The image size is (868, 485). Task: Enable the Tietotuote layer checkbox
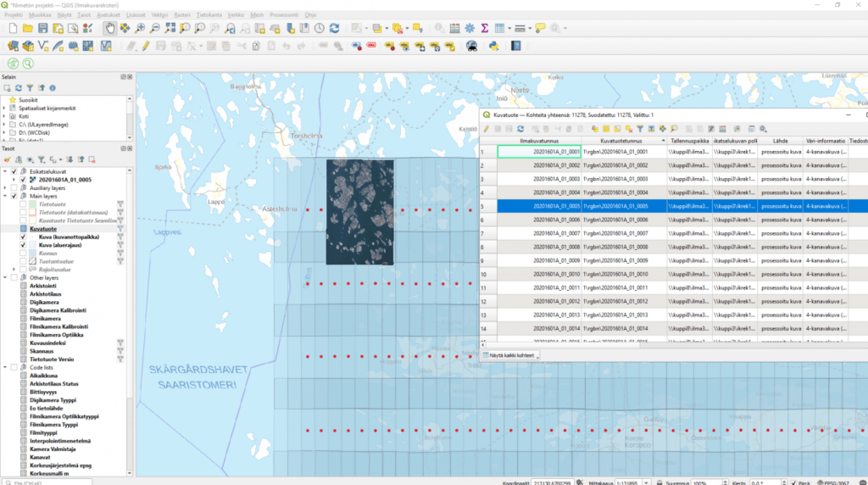(24, 203)
